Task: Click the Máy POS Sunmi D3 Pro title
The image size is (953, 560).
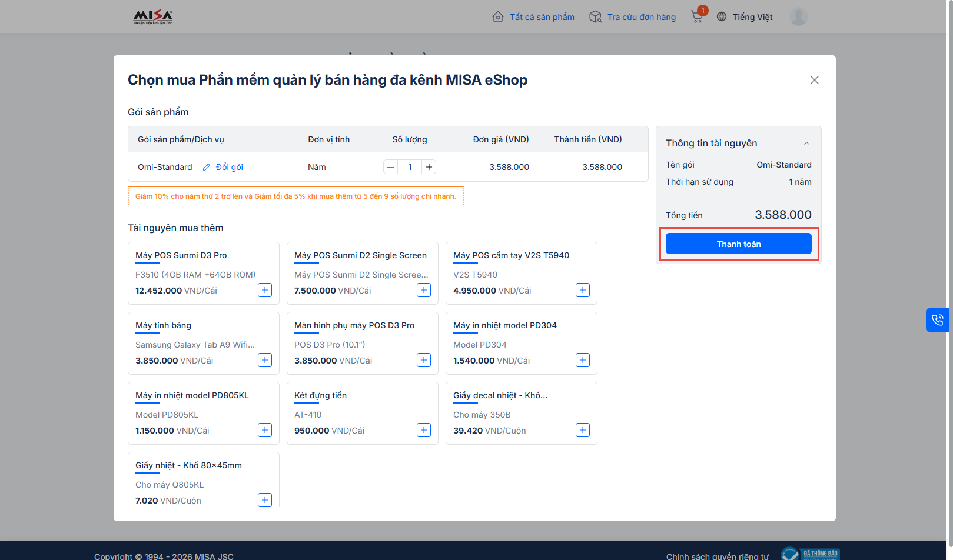Action: [181, 255]
